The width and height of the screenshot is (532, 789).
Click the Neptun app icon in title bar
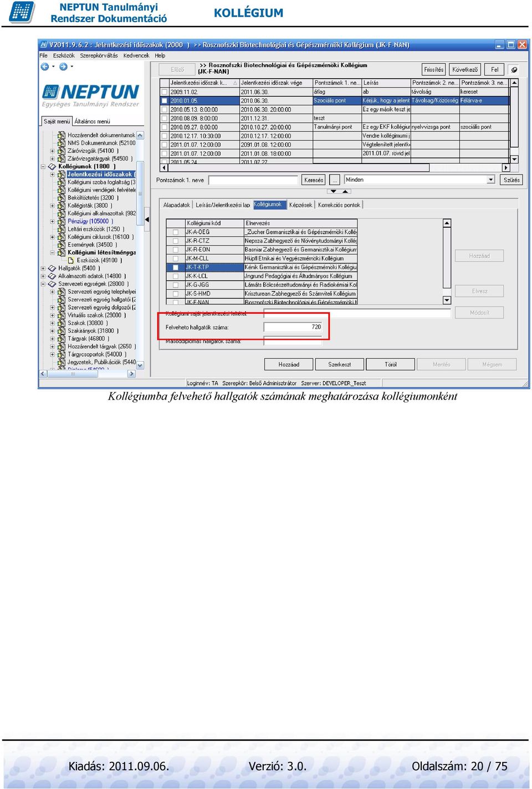pyautogui.click(x=44, y=45)
